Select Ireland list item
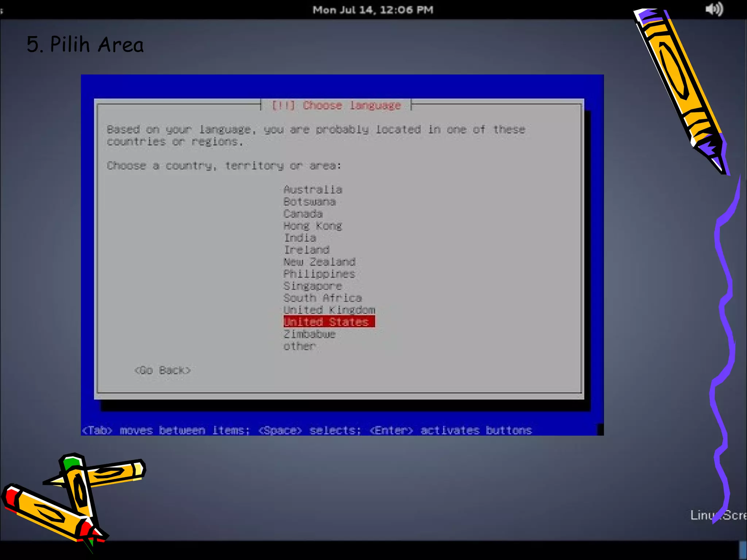Image resolution: width=747 pixels, height=560 pixels. click(306, 250)
